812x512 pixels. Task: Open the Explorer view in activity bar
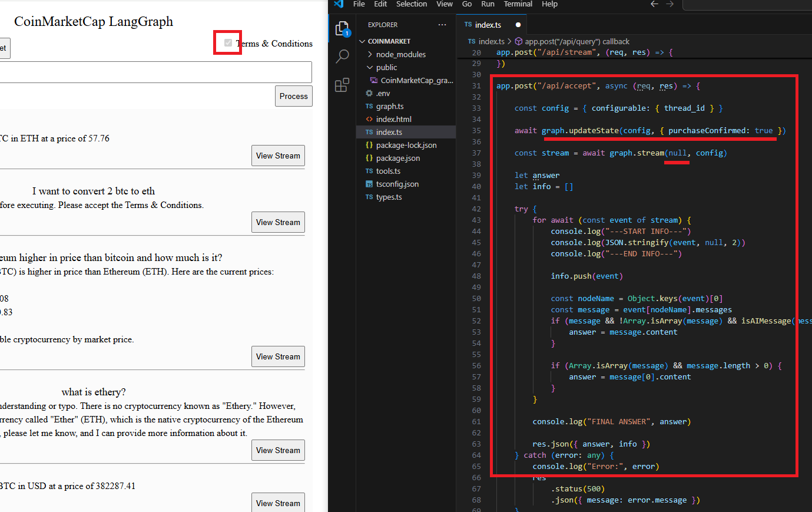[x=342, y=28]
